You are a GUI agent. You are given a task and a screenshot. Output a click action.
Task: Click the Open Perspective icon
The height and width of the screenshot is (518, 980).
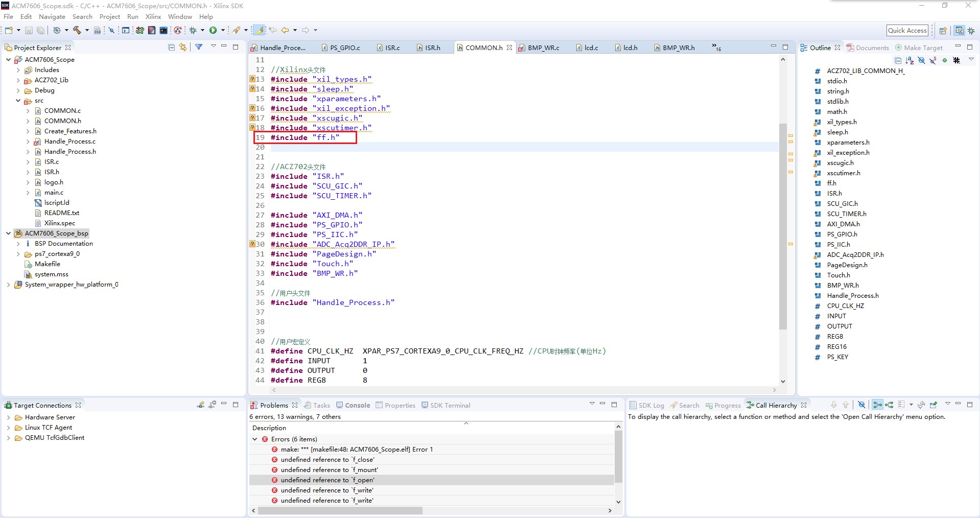pos(943,31)
